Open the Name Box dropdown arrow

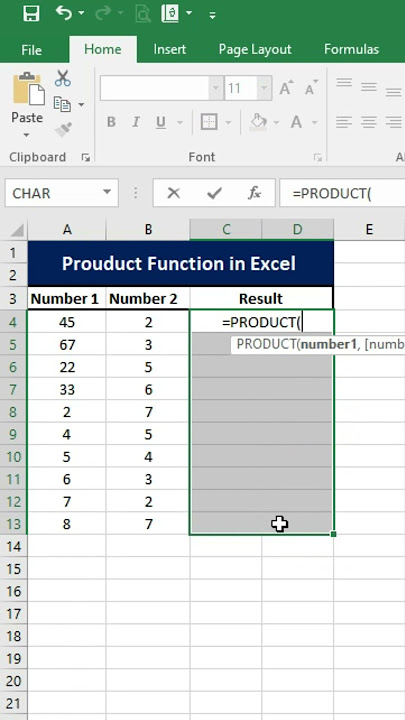pyautogui.click(x=107, y=192)
